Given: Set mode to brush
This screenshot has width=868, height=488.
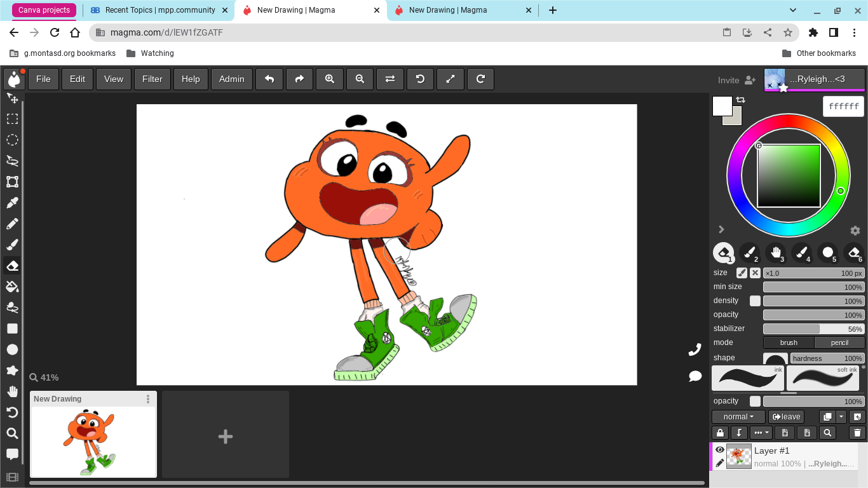Looking at the screenshot, I should pyautogui.click(x=789, y=342).
